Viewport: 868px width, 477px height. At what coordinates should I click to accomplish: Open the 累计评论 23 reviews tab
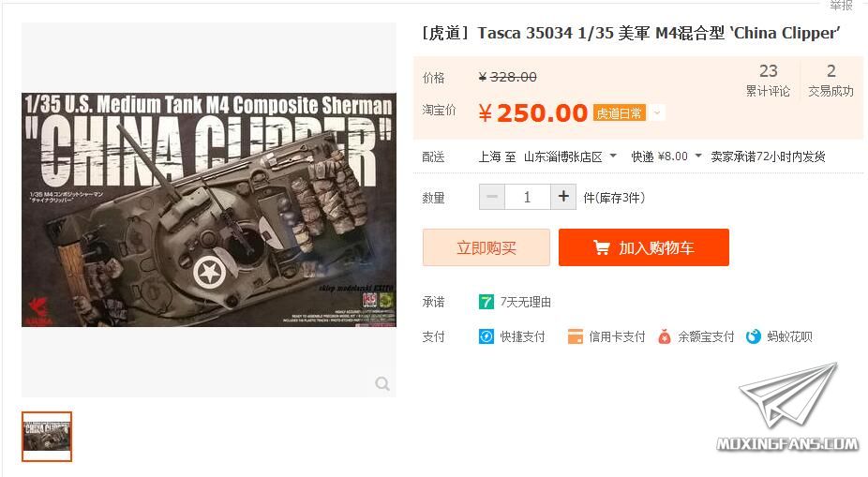tap(768, 81)
